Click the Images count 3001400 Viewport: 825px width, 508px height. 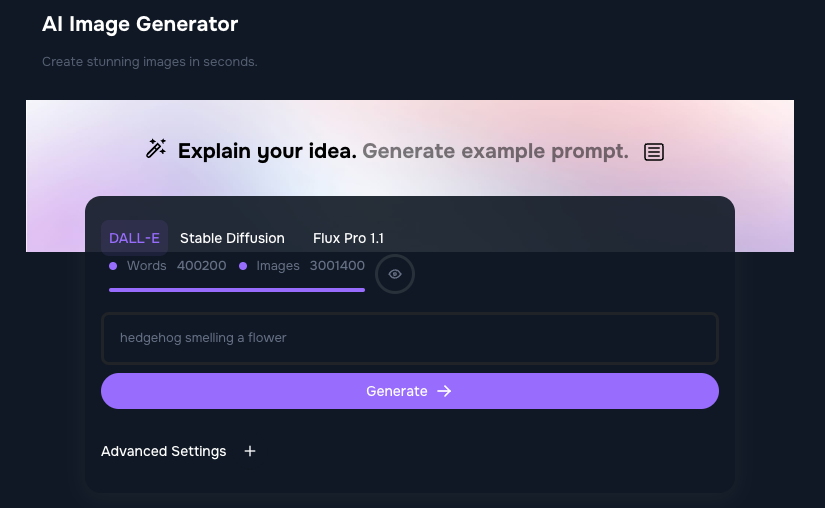[337, 266]
